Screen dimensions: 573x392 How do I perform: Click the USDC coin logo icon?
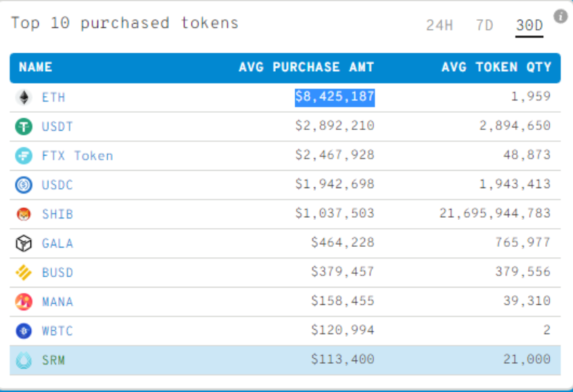(x=24, y=185)
